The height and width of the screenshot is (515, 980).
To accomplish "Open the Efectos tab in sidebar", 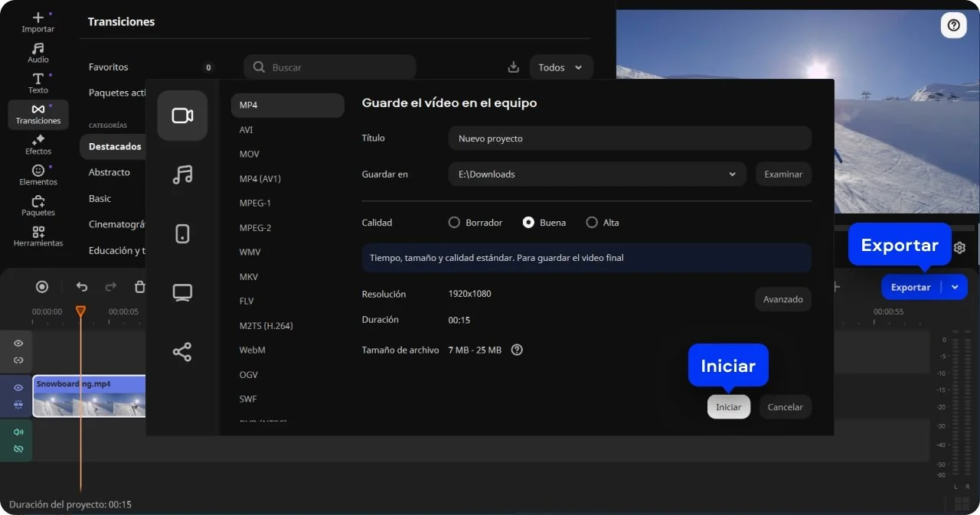I will (38, 145).
